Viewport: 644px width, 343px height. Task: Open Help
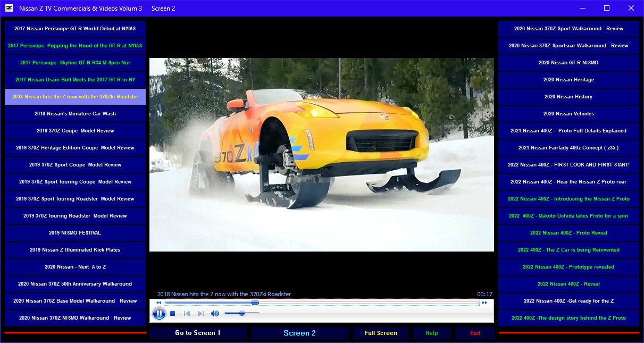(432, 333)
